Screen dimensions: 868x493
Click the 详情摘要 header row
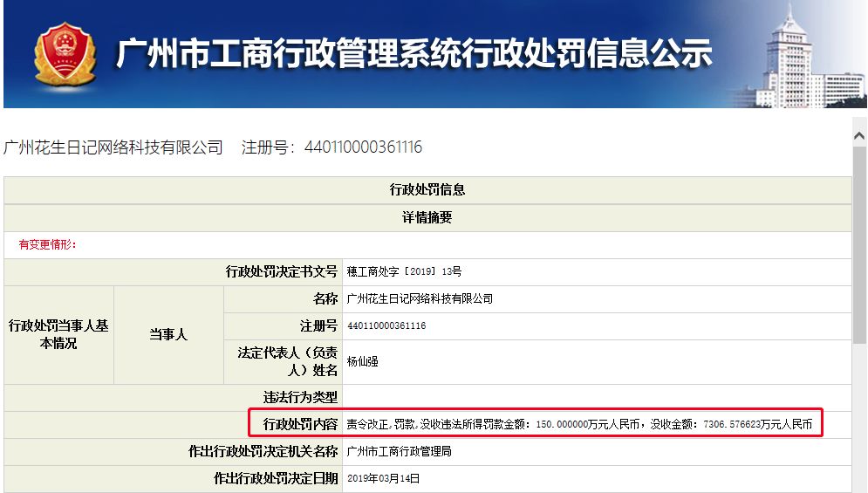coord(427,217)
